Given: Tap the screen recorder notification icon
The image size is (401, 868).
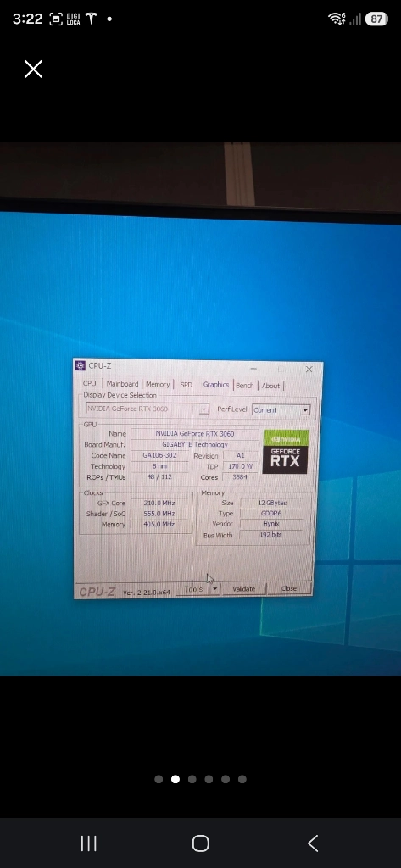Looking at the screenshot, I should [56, 19].
